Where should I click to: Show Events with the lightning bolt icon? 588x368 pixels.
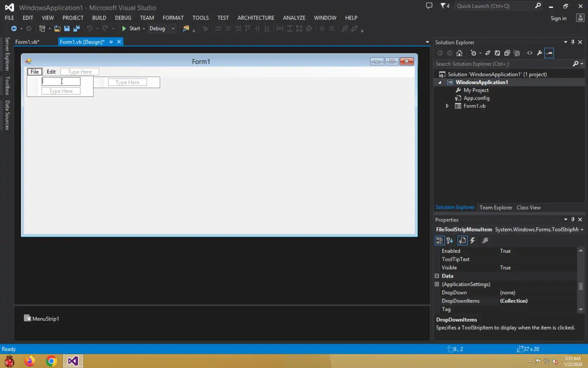coord(473,240)
